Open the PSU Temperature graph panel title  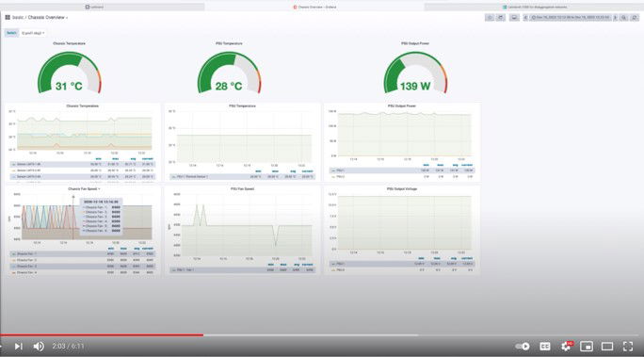pyautogui.click(x=242, y=106)
